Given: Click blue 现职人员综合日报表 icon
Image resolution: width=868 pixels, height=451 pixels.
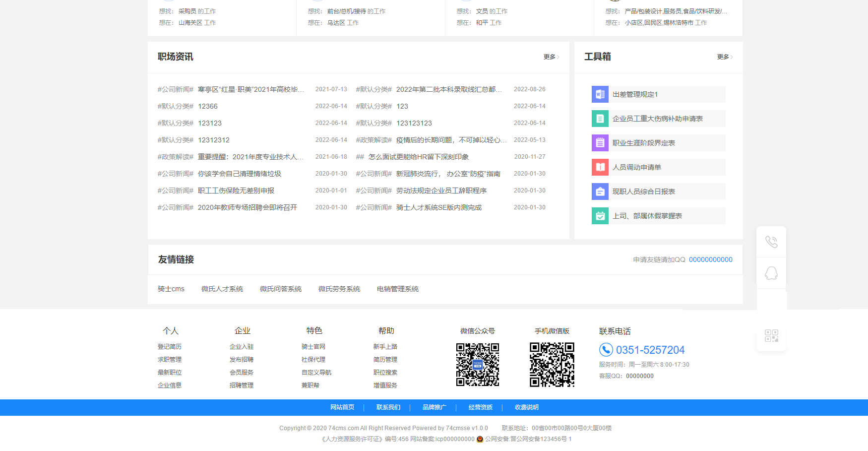Looking at the screenshot, I should click(600, 192).
